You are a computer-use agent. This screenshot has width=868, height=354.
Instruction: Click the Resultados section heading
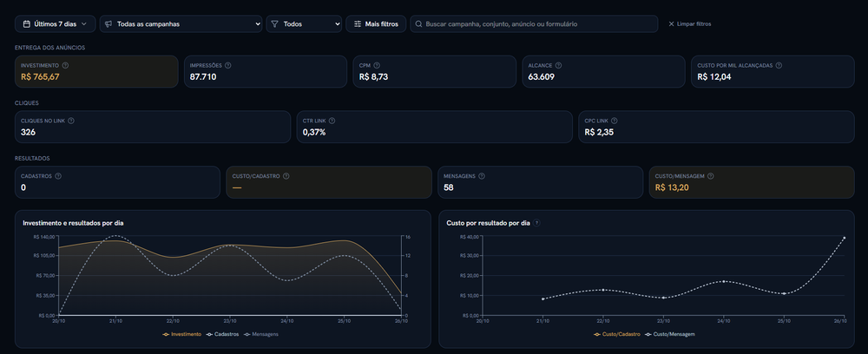32,158
